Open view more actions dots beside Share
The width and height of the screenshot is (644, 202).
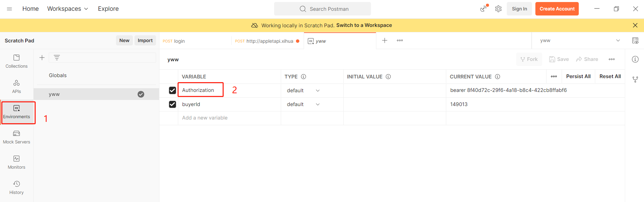click(612, 59)
